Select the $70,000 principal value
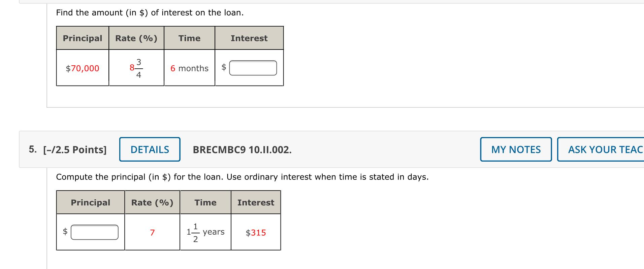The height and width of the screenshot is (269, 644). (82, 69)
